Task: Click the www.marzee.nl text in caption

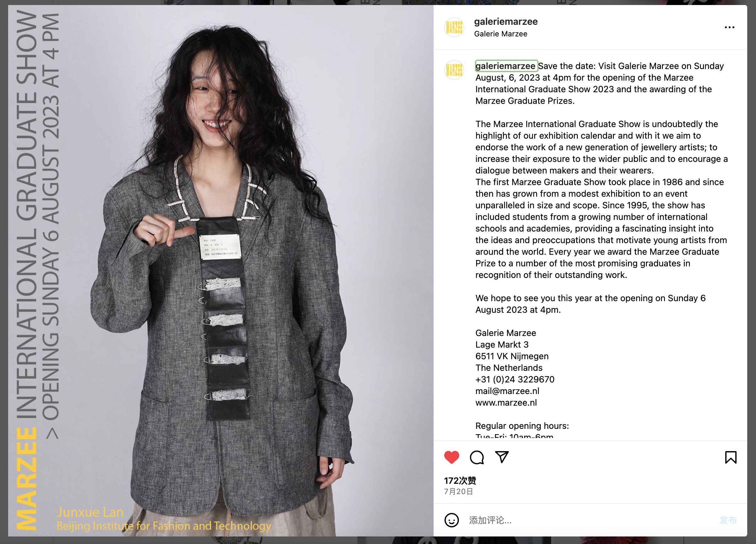Action: 506,403
